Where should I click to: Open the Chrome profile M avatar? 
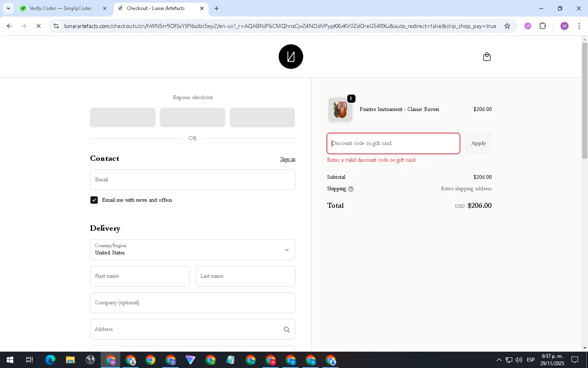click(564, 26)
